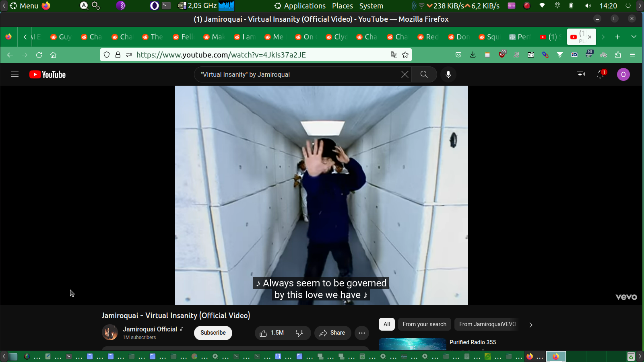The width and height of the screenshot is (644, 362).
Task: Open the pinned Firefox tab
Action: tap(8, 37)
